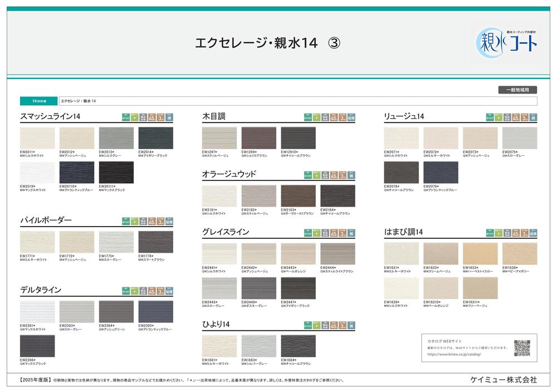
Task: Click the オラージュウッド section heading
Action: 229,174
